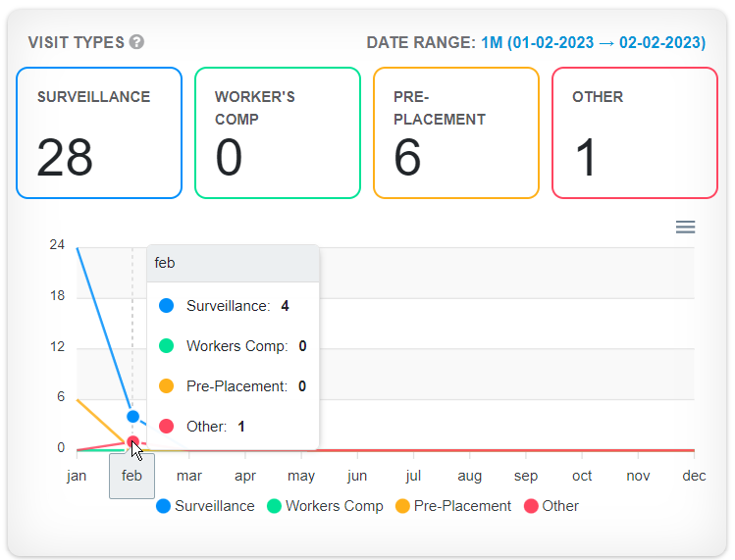This screenshot has width=735, height=560.
Task: Click the feb label on x-axis
Action: [x=131, y=476]
